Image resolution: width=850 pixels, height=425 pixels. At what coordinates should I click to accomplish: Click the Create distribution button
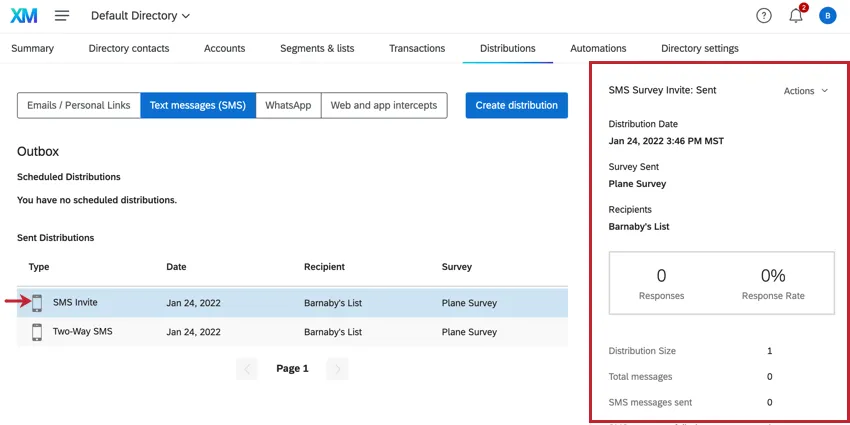tap(517, 106)
